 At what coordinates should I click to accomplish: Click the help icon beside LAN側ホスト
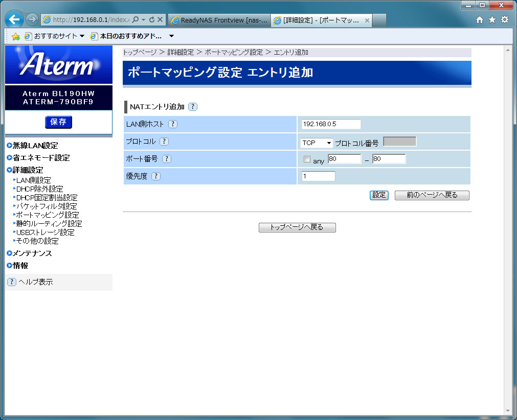click(173, 124)
